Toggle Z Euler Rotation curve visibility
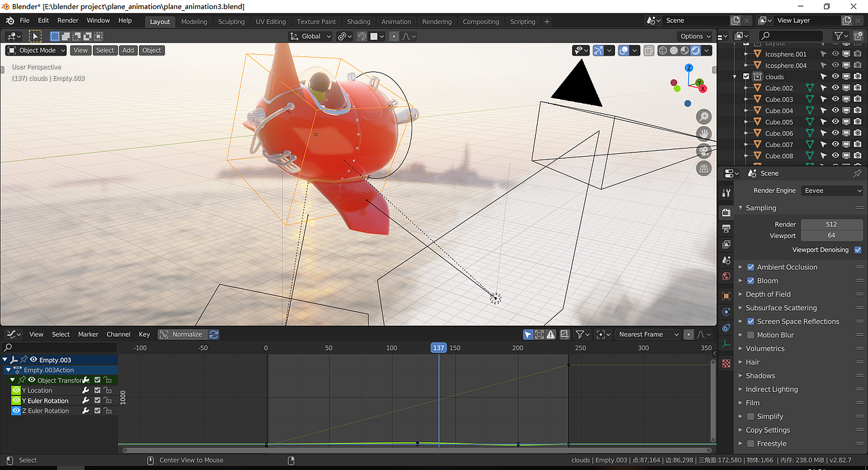Image resolution: width=868 pixels, height=470 pixels. click(x=16, y=411)
